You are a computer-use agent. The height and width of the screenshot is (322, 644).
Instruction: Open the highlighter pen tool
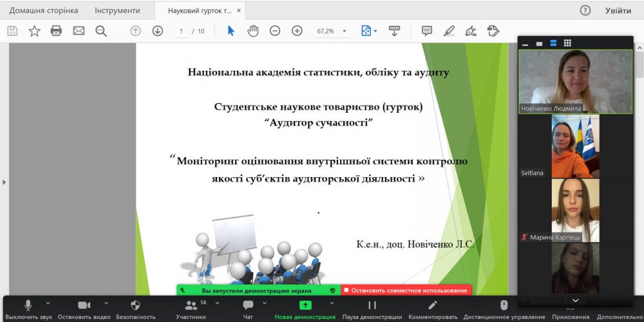click(x=449, y=31)
